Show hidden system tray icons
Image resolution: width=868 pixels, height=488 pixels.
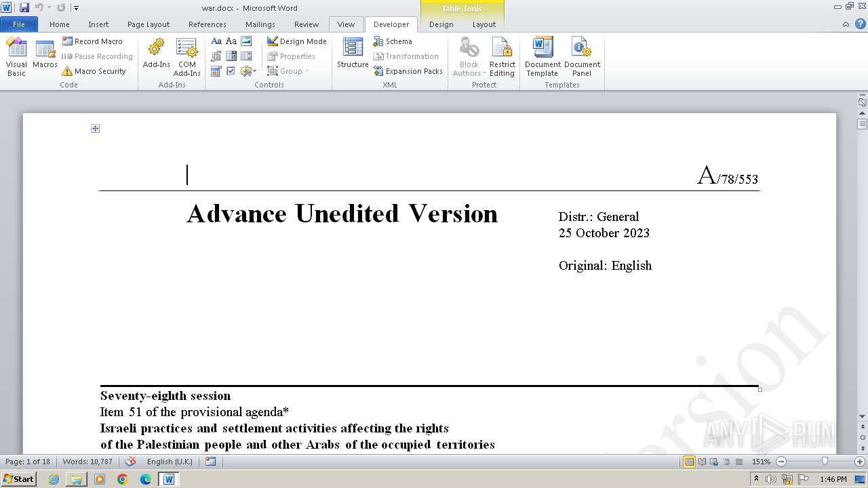(x=756, y=479)
